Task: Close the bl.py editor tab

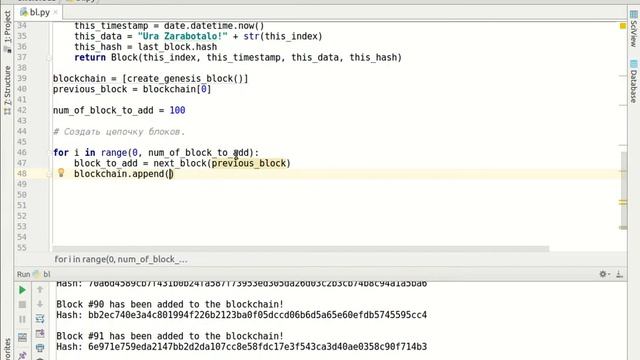Action: [56, 12]
